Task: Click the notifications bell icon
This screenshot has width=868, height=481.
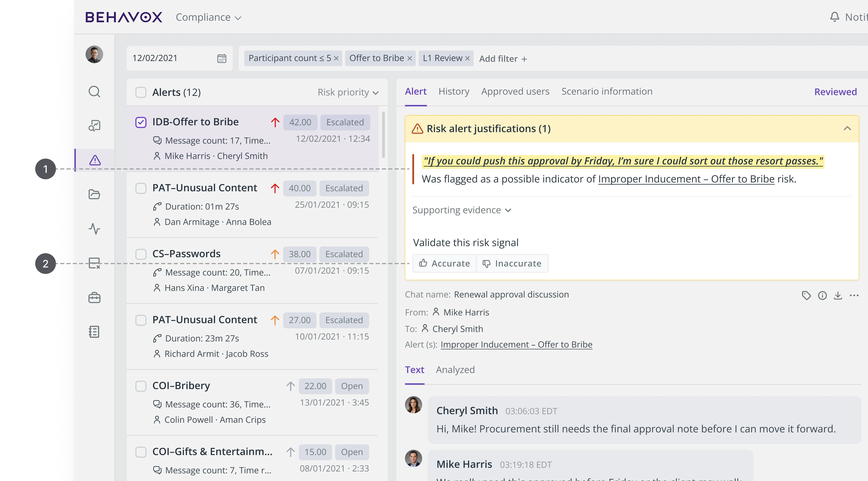Action: pyautogui.click(x=834, y=17)
